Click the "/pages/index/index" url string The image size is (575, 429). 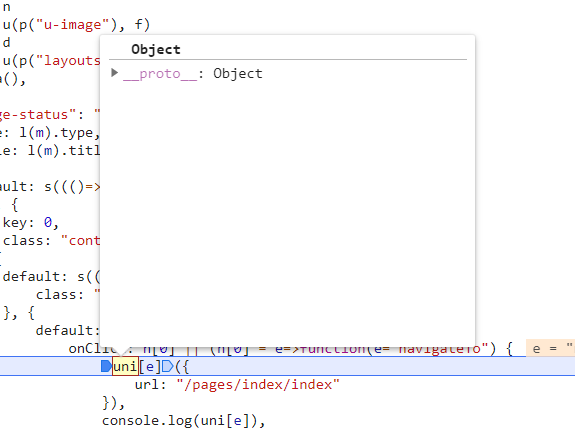coord(258,385)
